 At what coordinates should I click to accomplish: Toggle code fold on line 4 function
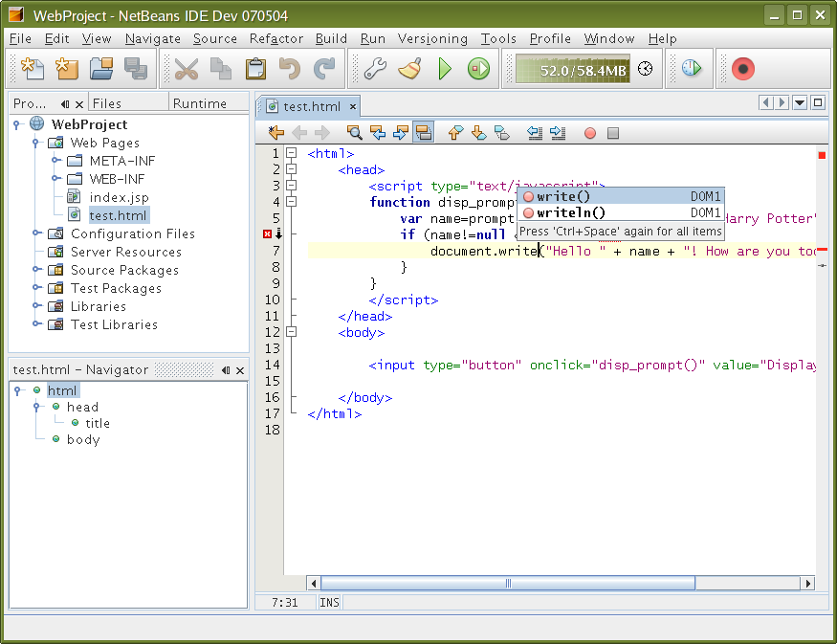point(292,201)
